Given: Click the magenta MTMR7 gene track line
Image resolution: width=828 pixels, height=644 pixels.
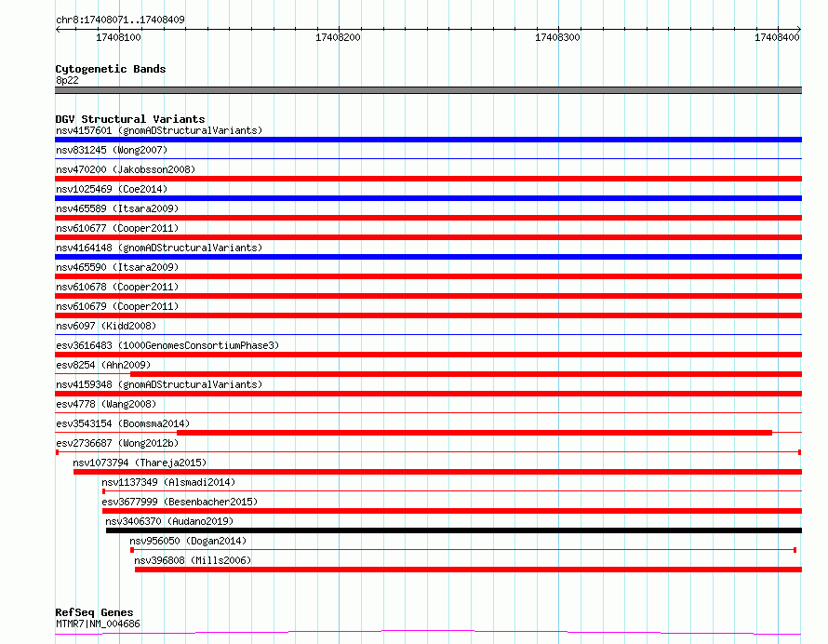Looking at the screenshot, I should (x=428, y=633).
